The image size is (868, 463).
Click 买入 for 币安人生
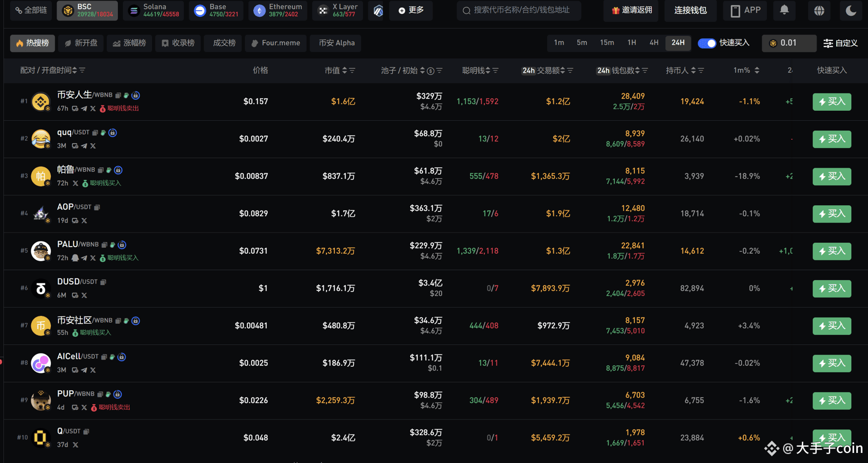(x=832, y=102)
